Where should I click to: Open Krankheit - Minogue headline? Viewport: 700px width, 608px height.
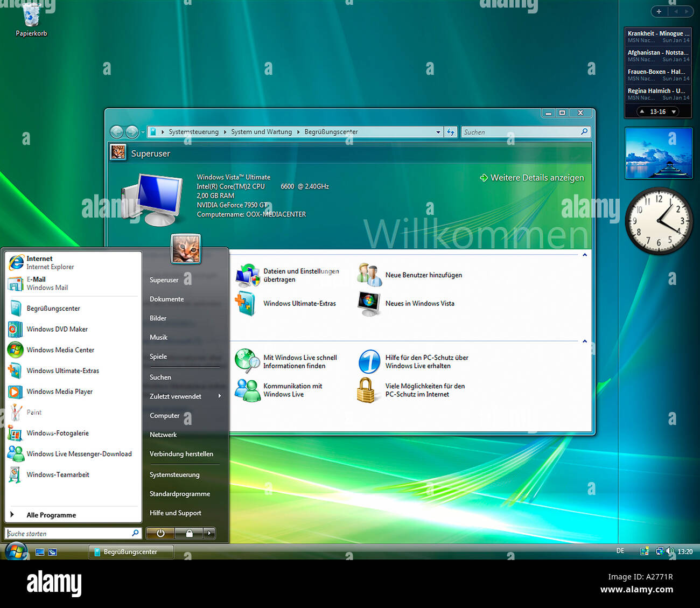click(658, 37)
